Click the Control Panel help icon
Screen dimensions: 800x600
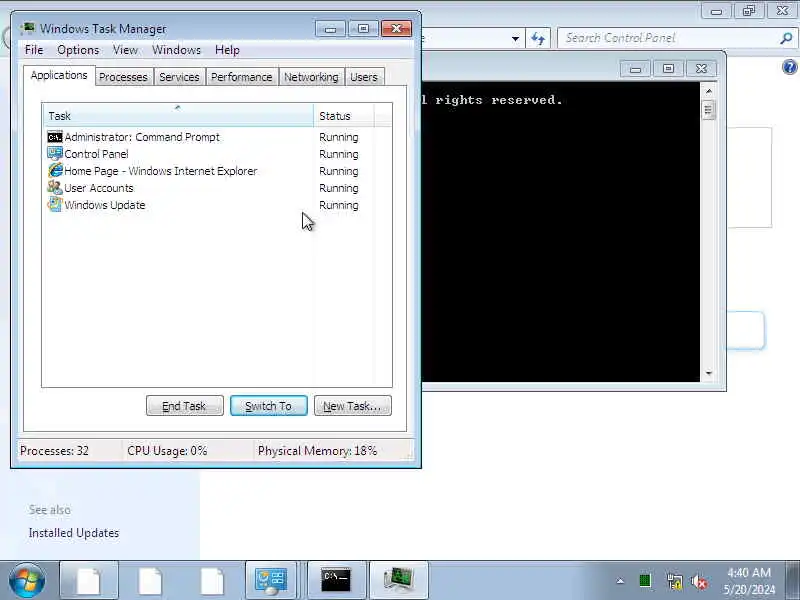pyautogui.click(x=790, y=67)
